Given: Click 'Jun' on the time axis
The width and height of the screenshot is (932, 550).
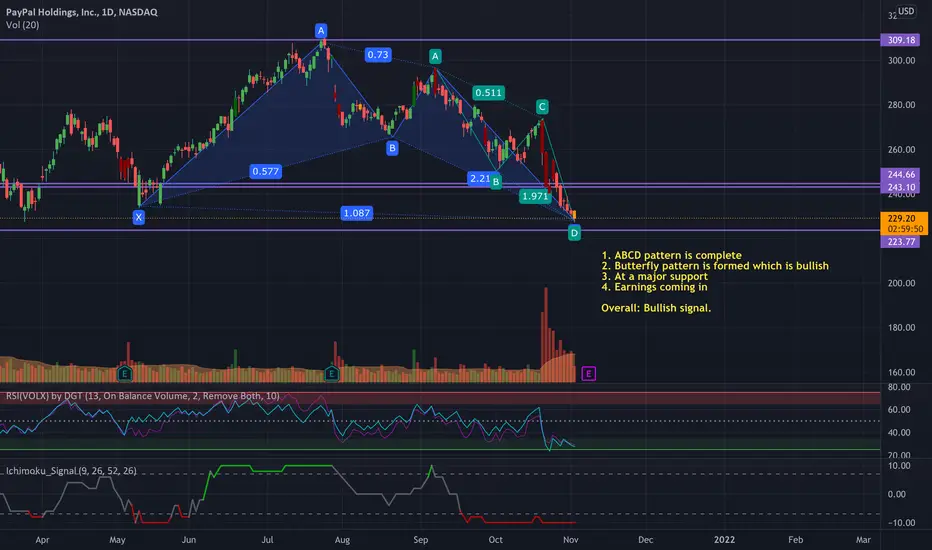Looking at the screenshot, I should coord(189,540).
